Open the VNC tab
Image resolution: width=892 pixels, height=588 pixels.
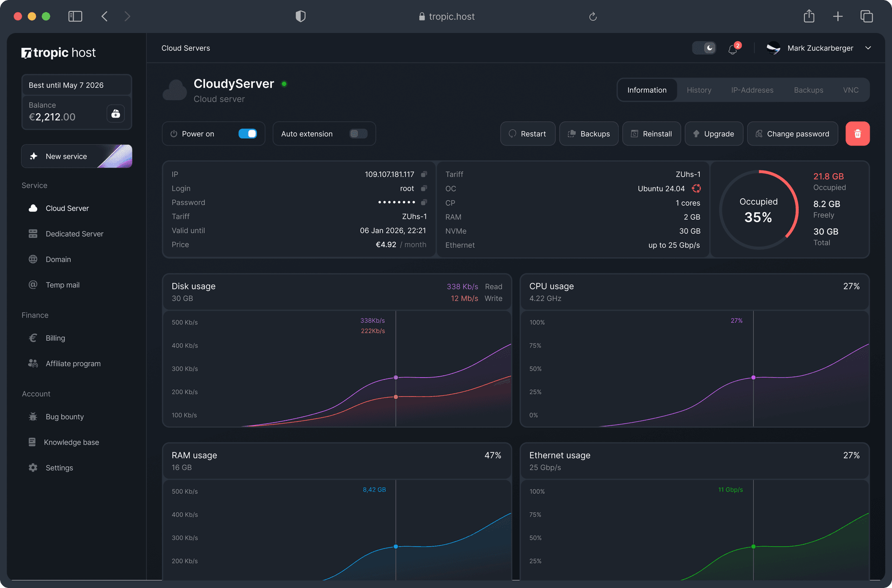pos(851,90)
